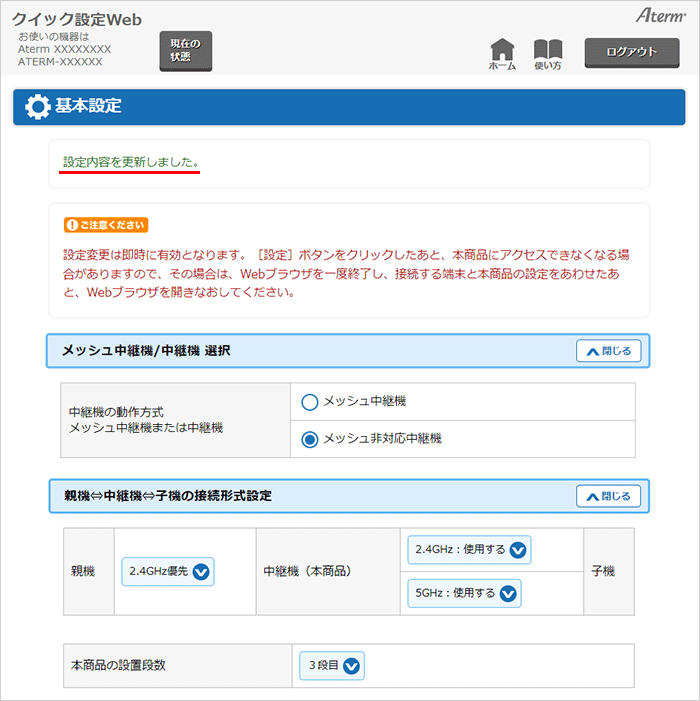
Task: Select メッシュ非対応中継機 radio button
Action: click(310, 438)
